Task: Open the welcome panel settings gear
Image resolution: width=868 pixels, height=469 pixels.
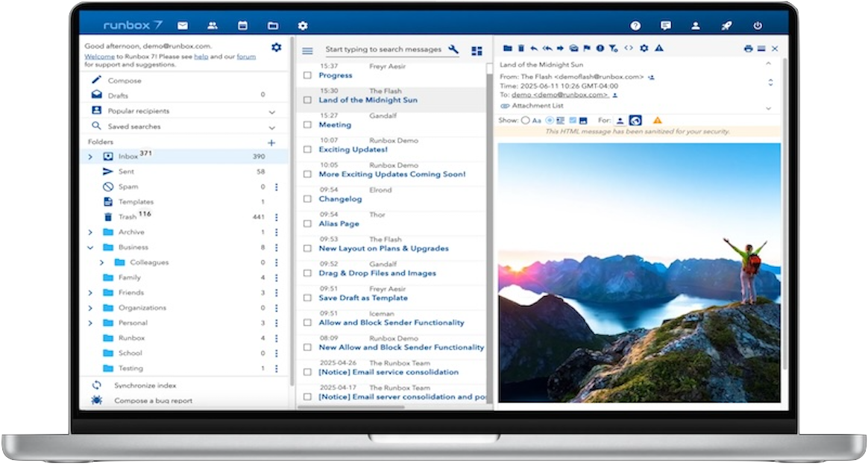Action: pyautogui.click(x=276, y=47)
